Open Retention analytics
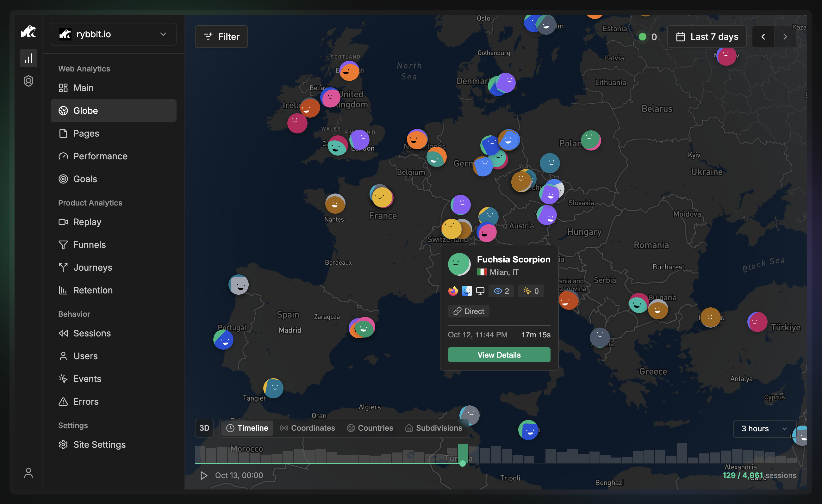Screen dimensions: 822x504 [113, 290]
